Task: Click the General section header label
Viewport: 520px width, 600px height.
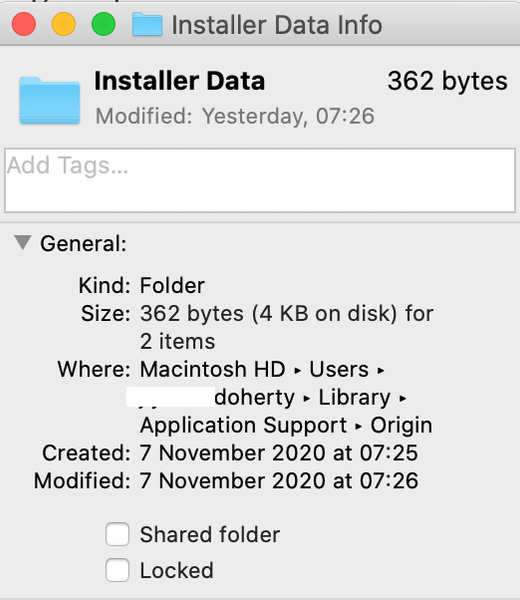Action: 83,244
